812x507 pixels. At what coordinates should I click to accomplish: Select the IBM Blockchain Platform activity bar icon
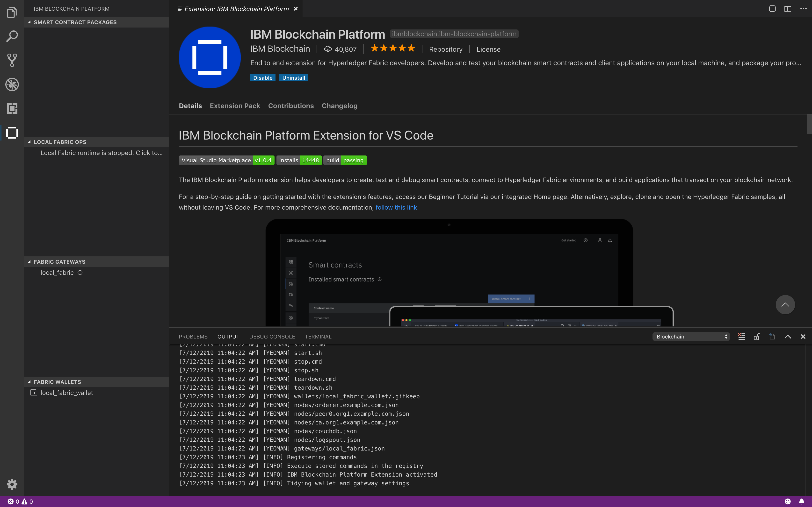12,133
